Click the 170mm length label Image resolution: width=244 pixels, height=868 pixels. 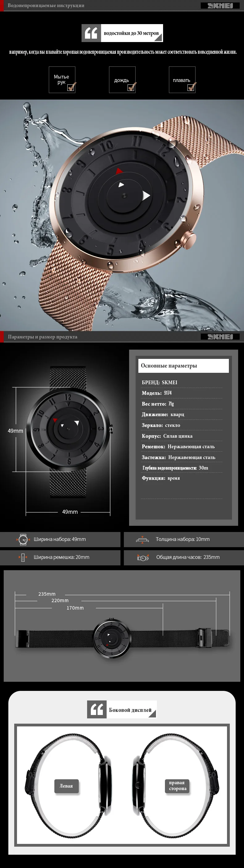coord(75,608)
